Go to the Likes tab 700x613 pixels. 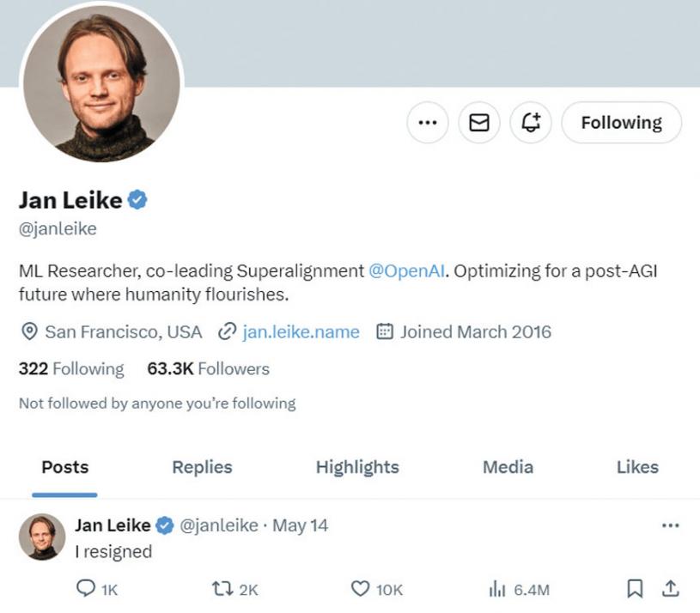click(x=637, y=467)
